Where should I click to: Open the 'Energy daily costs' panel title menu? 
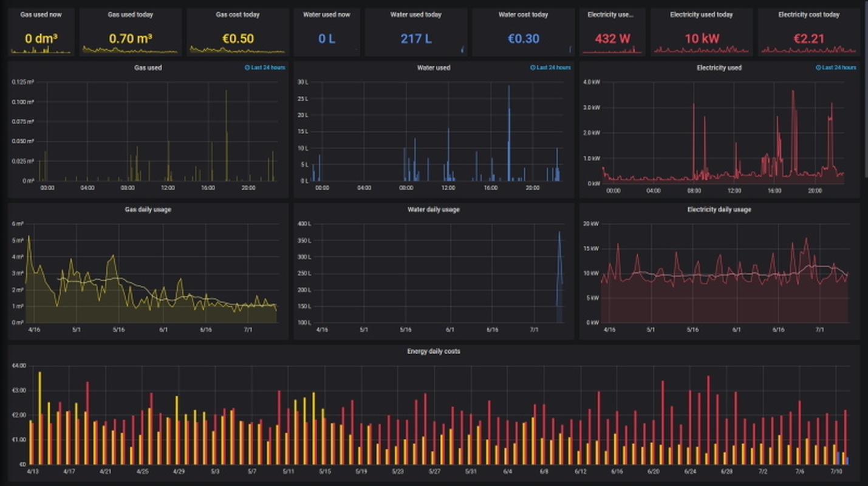tap(434, 351)
